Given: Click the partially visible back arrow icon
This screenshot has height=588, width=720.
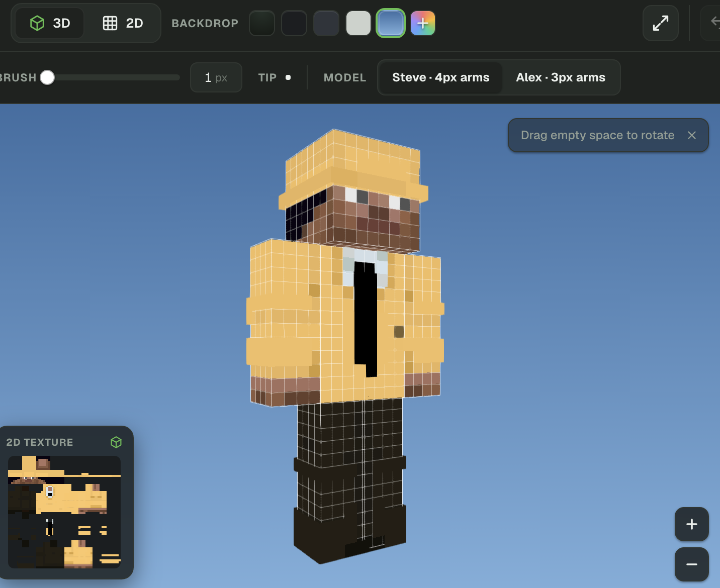Looking at the screenshot, I should pyautogui.click(x=715, y=22).
